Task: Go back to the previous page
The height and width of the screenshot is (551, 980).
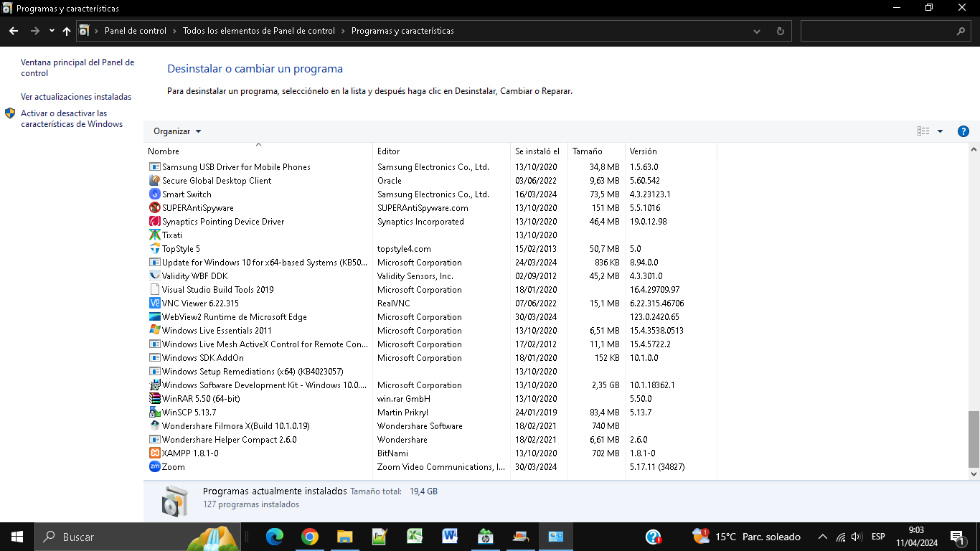Action: (14, 31)
